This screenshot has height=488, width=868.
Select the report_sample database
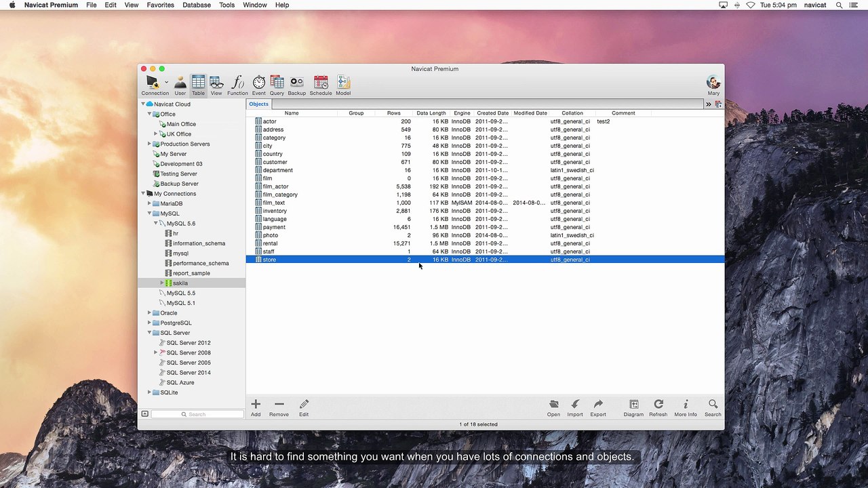191,273
